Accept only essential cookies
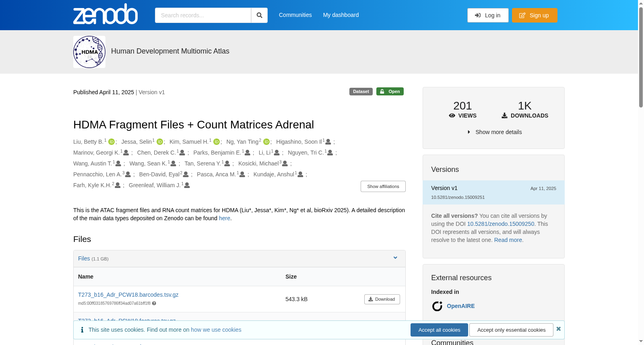Viewport: 644px width, 345px height. 511,330
